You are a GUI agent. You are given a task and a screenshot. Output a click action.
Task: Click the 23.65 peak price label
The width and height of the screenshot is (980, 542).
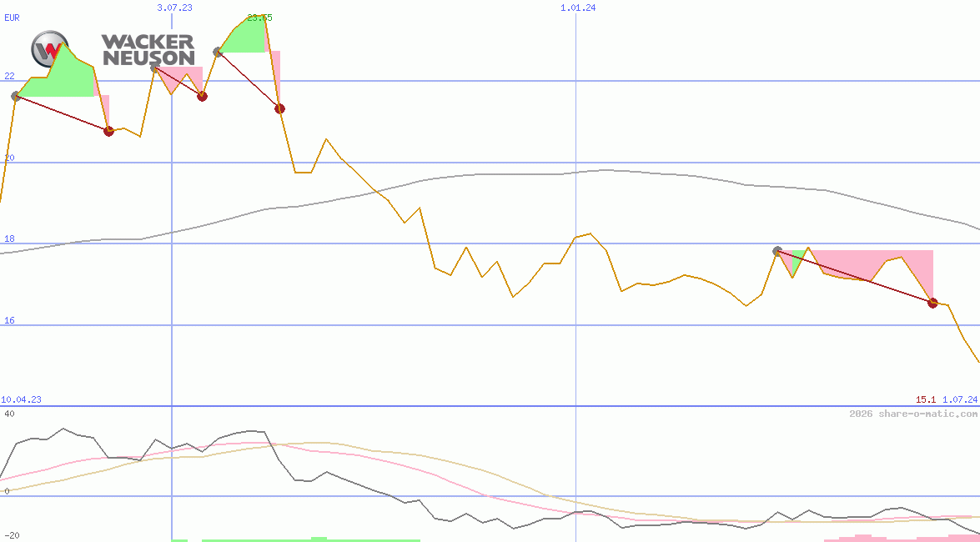[x=259, y=18]
